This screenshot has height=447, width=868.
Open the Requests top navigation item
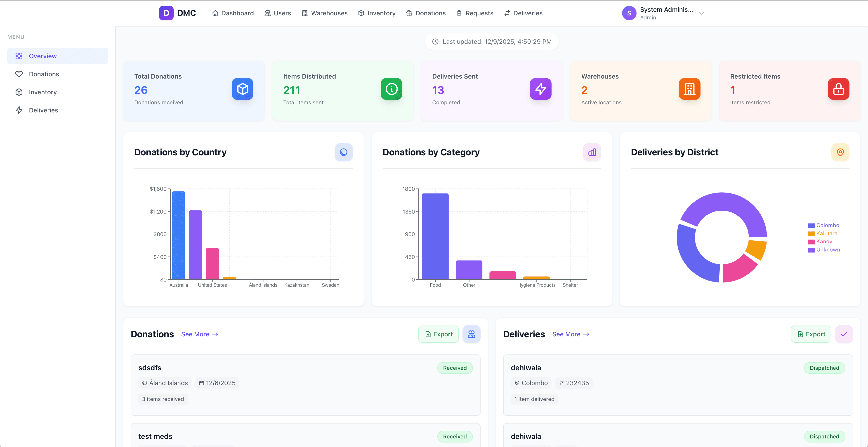(475, 13)
